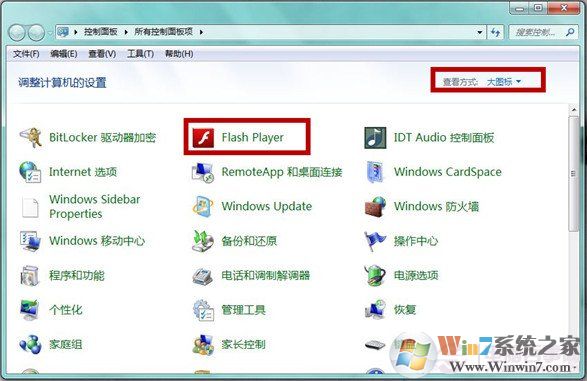Click the 电源选项 battery icon
This screenshot has width=587, height=381.
375,275
